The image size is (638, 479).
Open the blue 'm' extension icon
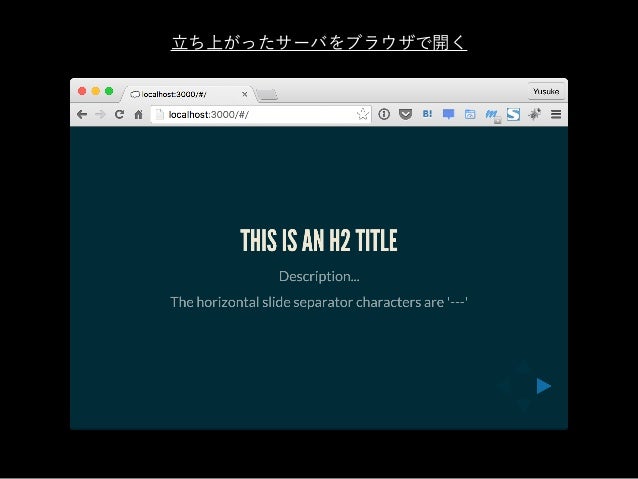point(492,115)
